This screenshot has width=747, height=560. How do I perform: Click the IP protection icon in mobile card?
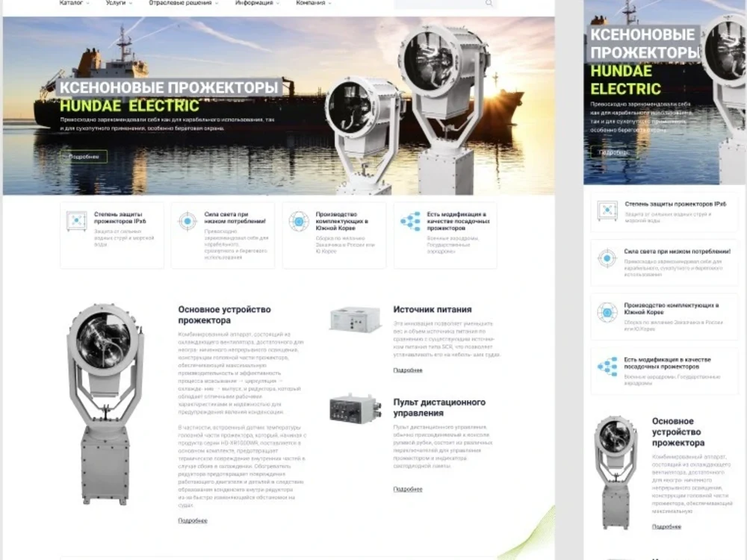pos(607,211)
